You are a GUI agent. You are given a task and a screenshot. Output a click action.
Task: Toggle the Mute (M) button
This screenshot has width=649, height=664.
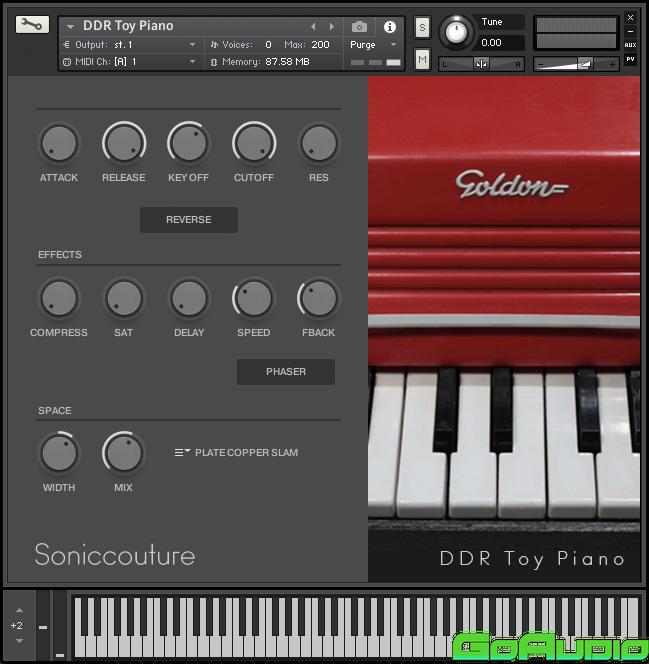422,61
